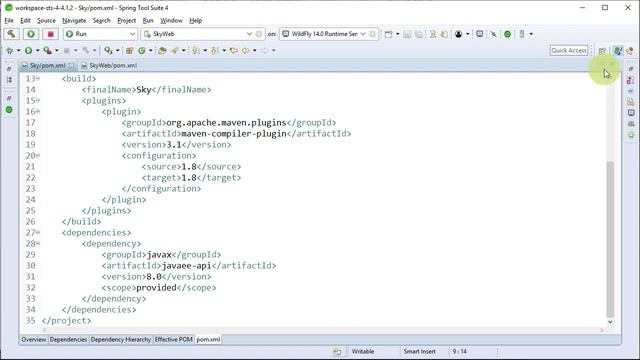Click maven-compiler-plugin text on line 18
The image size is (640, 360).
tap(234, 133)
